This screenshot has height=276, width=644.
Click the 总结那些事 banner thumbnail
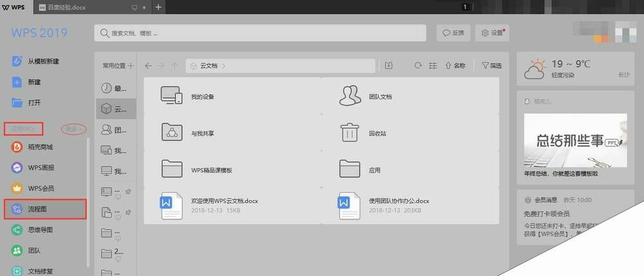coord(575,140)
